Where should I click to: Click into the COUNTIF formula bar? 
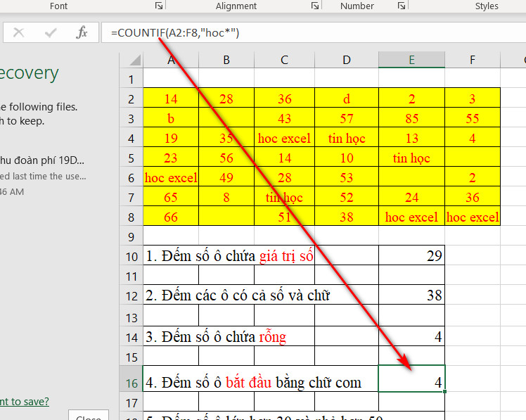[314, 32]
